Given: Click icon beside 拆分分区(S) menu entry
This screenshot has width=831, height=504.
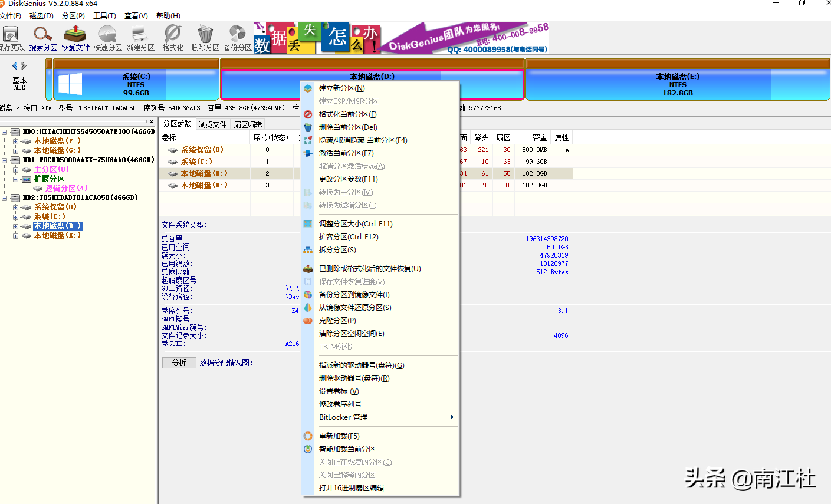Looking at the screenshot, I should (308, 250).
